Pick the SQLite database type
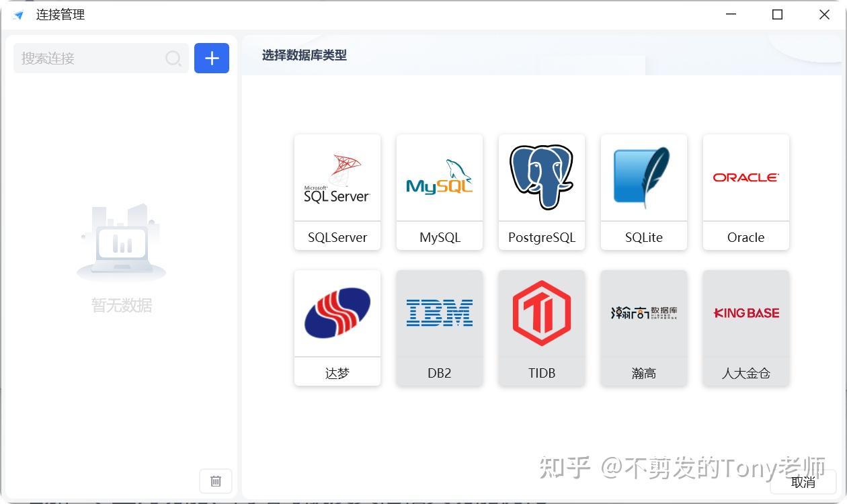Screen dimensions: 847x504 point(643,193)
